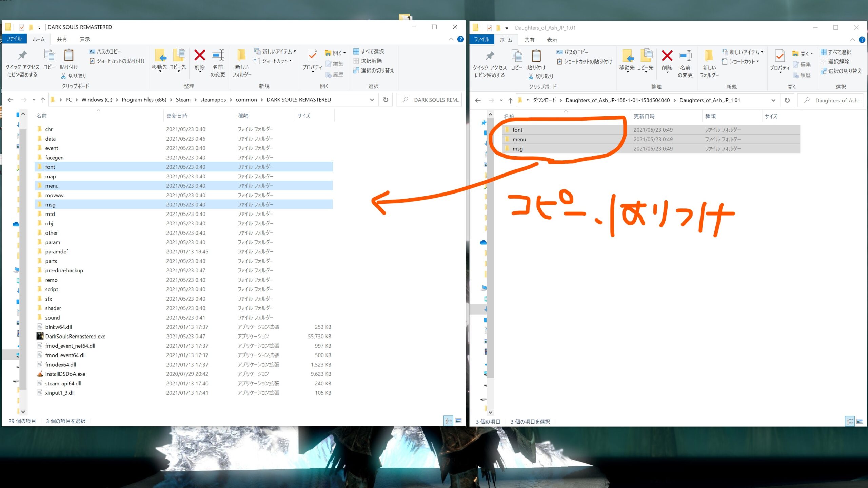868x488 pixels.
Task: Click the Delete icon in Daughters_of_Ash window
Action: [667, 60]
